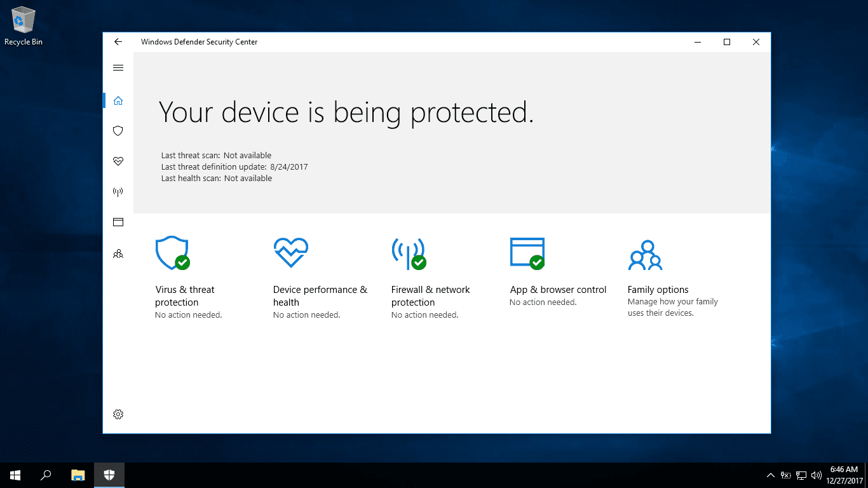Open Settings via the gear icon
Image resolution: width=868 pixels, height=488 pixels.
pyautogui.click(x=118, y=414)
